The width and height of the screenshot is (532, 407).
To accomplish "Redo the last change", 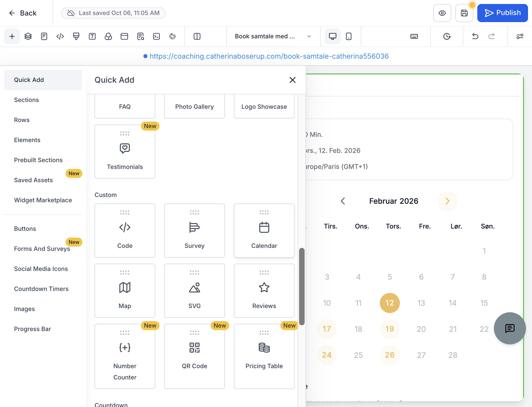I will tap(491, 36).
